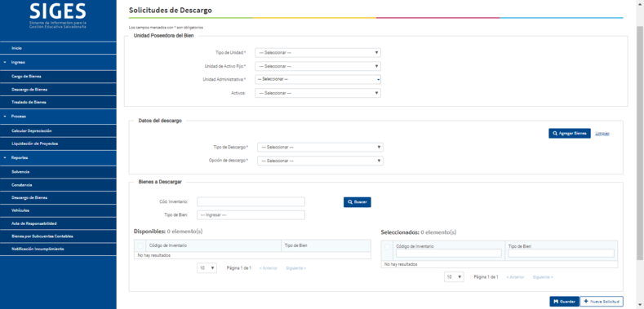This screenshot has height=309, width=644.
Task: Collapse the Reportes sidebar section
Action: tap(58, 157)
